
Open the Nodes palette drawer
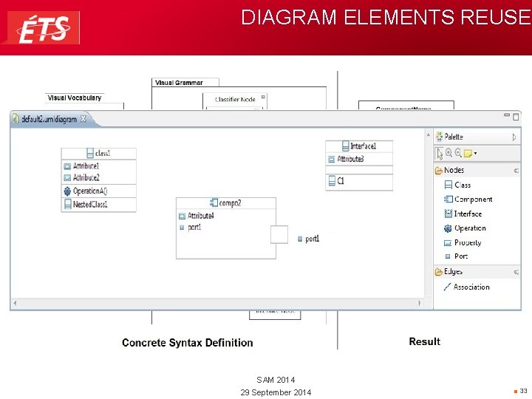477,171
